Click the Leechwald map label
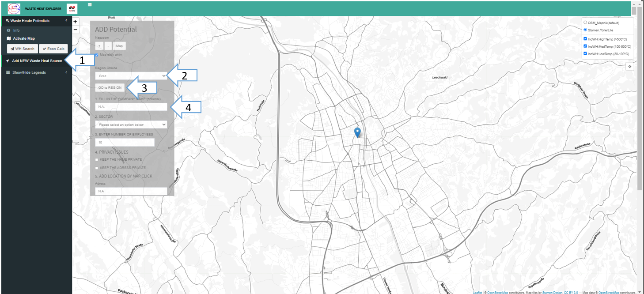The height and width of the screenshot is (294, 644). tap(439, 77)
